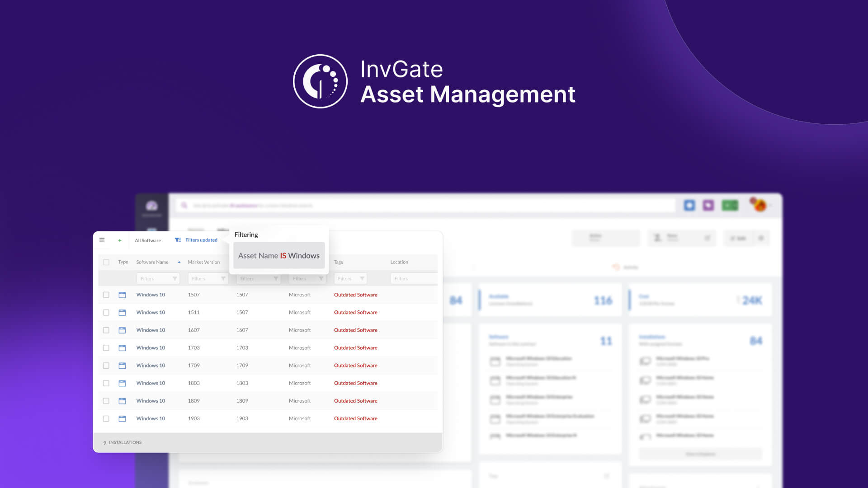Click the window icon for Windows 10 1607
Viewport: 868px width, 488px height.
pyautogui.click(x=122, y=330)
